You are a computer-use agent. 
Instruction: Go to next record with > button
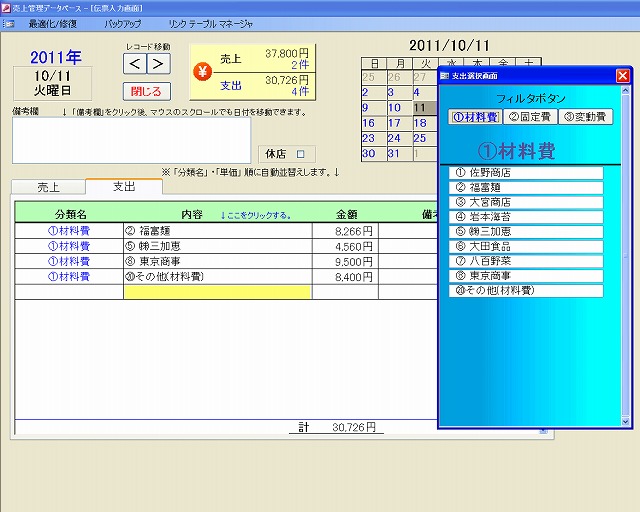158,64
